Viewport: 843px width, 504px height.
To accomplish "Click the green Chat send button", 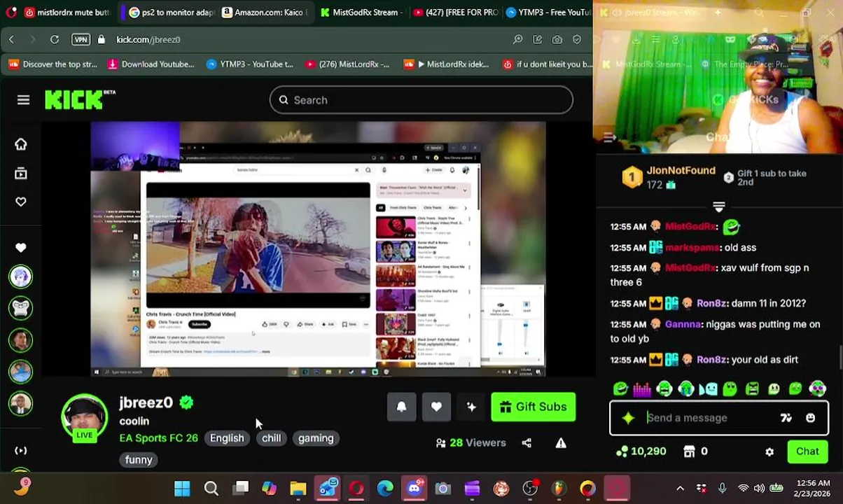I will pos(807,451).
